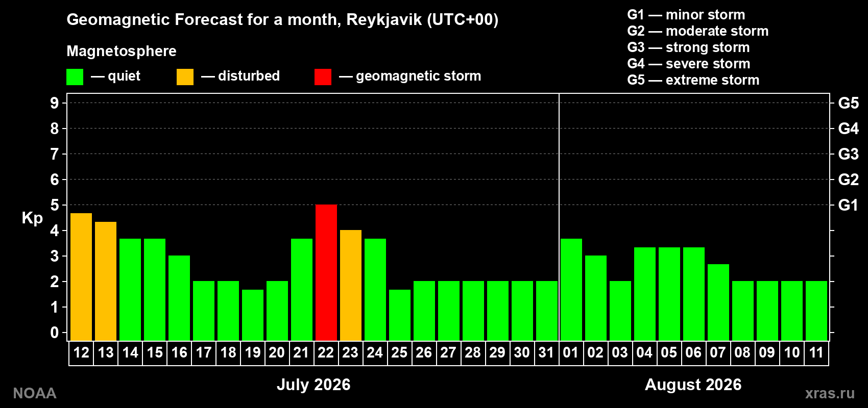Click the green bar for August 02
The width and height of the screenshot is (868, 408).
tap(596, 298)
